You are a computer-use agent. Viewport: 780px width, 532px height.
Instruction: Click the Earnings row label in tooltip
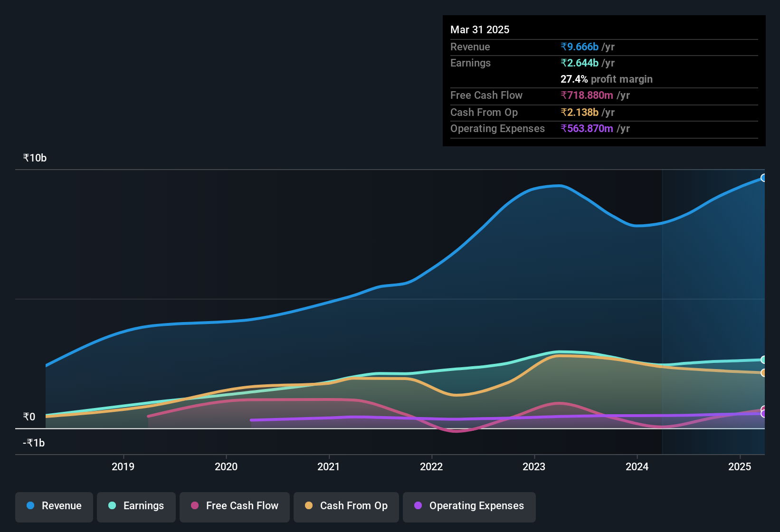click(470, 63)
